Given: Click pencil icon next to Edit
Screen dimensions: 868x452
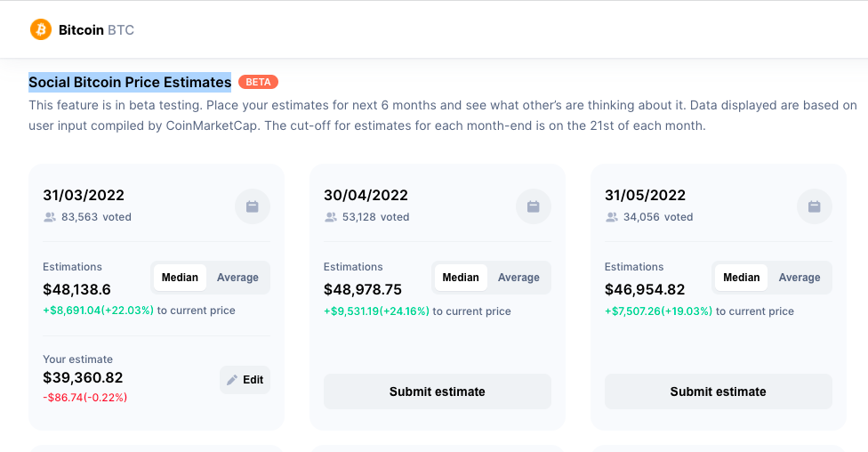Looking at the screenshot, I should point(232,380).
